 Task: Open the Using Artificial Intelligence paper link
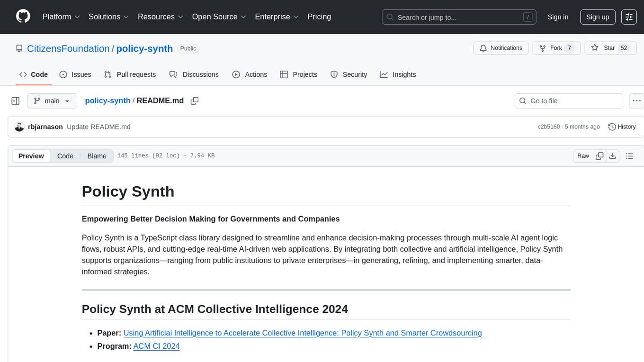(x=303, y=333)
